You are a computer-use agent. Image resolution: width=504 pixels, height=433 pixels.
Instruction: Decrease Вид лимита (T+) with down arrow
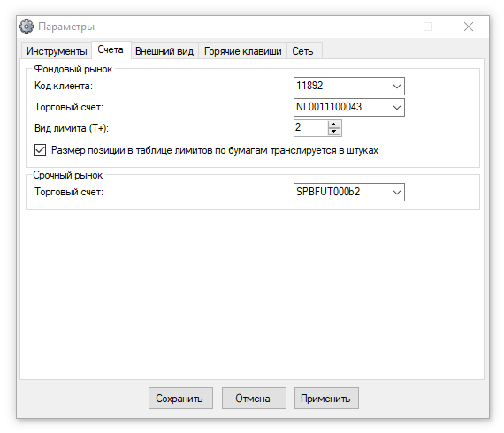point(334,132)
